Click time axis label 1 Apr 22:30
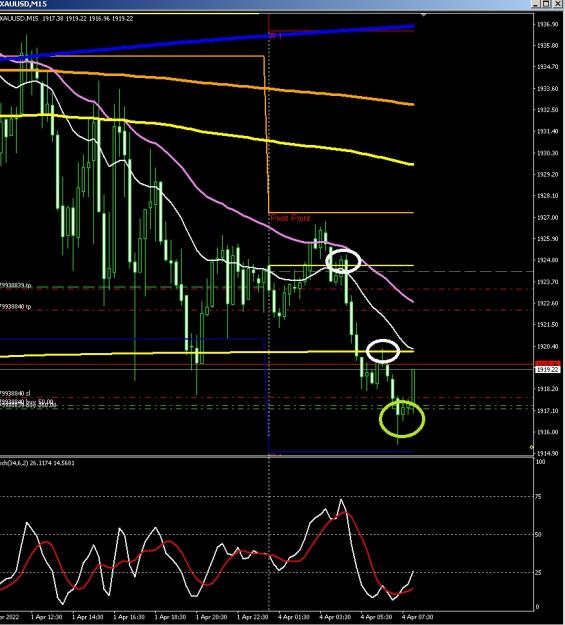The height and width of the screenshot is (625, 565). pos(253,617)
